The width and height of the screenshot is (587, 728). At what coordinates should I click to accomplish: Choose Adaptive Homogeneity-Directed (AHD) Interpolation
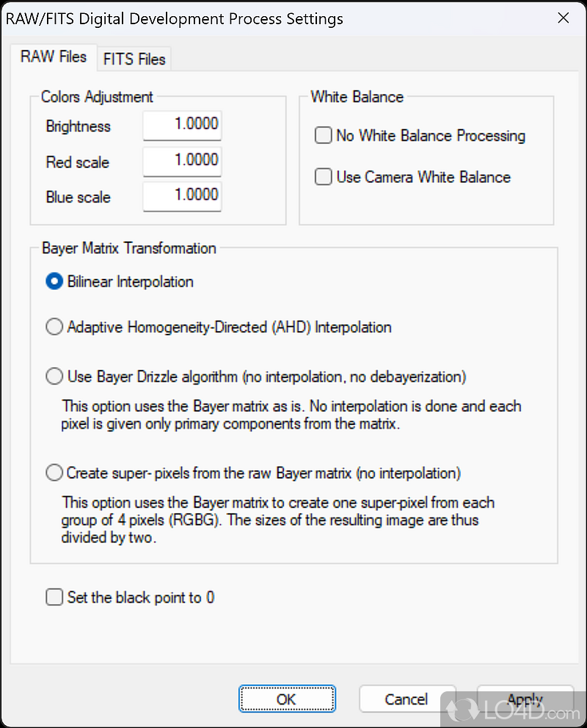coord(55,327)
